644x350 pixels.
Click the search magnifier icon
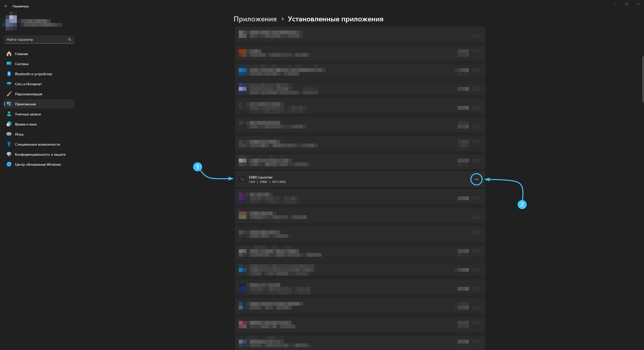[x=70, y=39]
